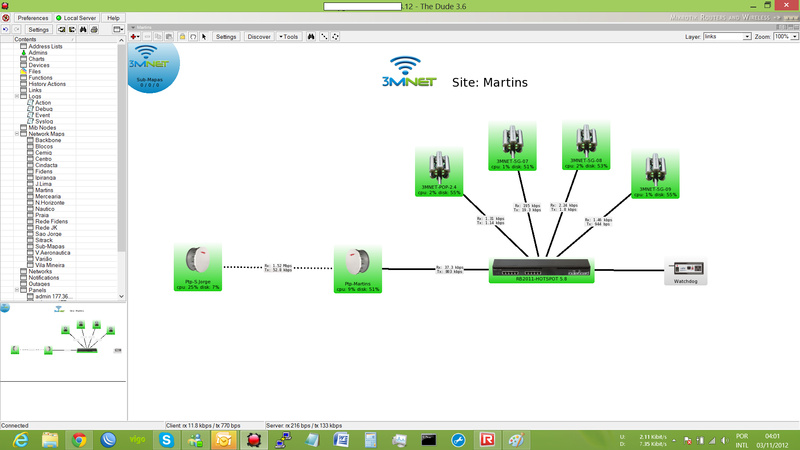
Task: Select the RB2011-HOTSPOT router node
Action: click(541, 270)
